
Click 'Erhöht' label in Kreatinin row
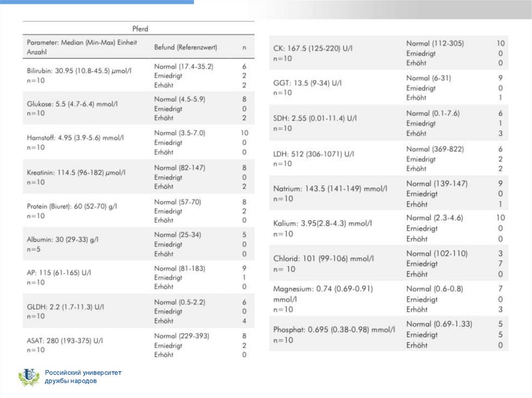(164, 186)
